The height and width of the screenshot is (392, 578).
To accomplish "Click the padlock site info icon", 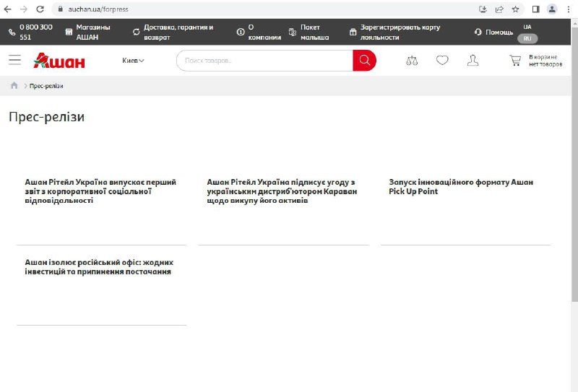I will click(x=61, y=9).
